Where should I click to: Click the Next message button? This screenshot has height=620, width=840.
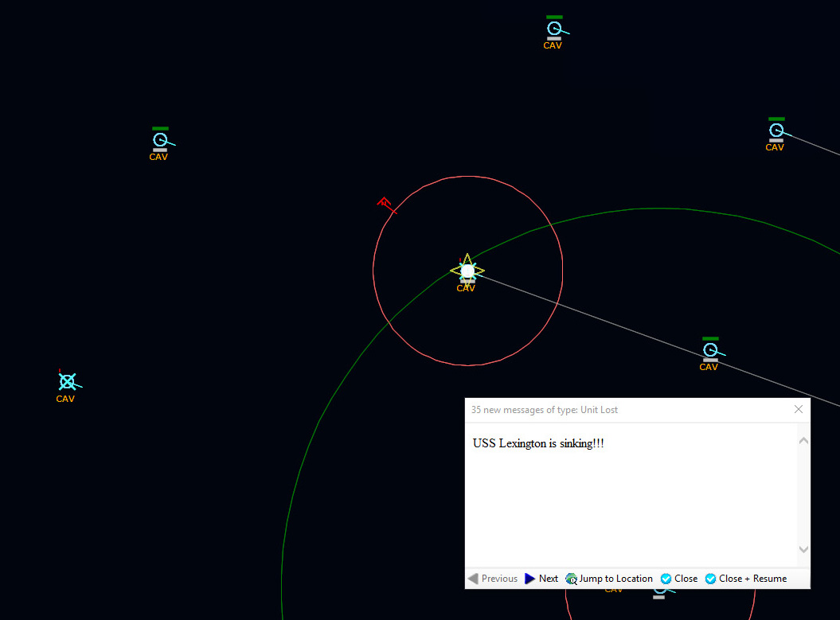[x=541, y=579]
